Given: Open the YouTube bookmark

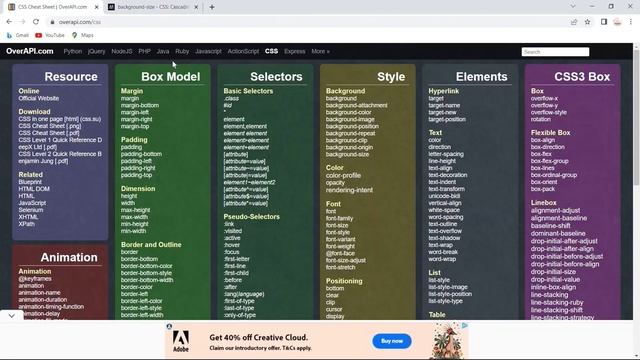Looking at the screenshot, I should click(50, 36).
